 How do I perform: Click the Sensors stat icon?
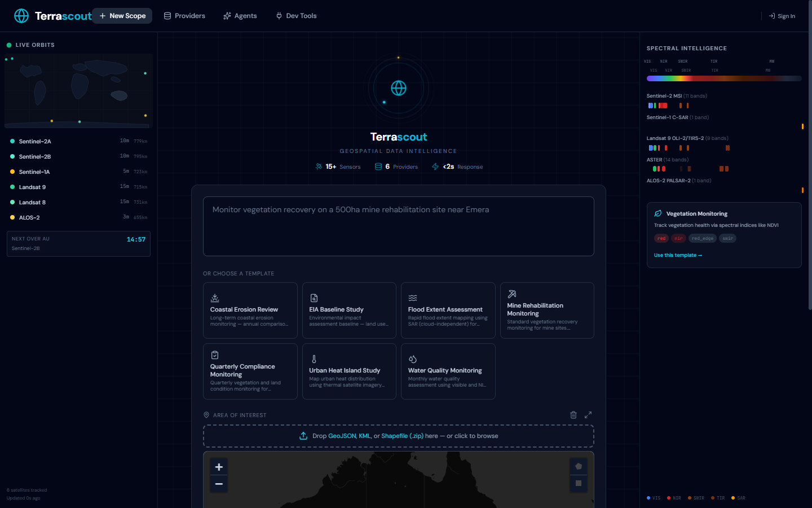[x=319, y=167]
